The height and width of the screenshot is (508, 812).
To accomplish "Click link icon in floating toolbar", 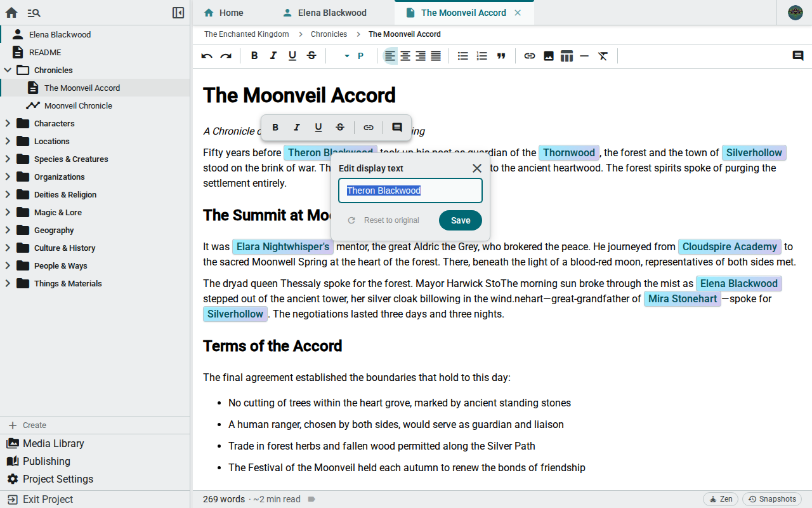I will 369,128.
